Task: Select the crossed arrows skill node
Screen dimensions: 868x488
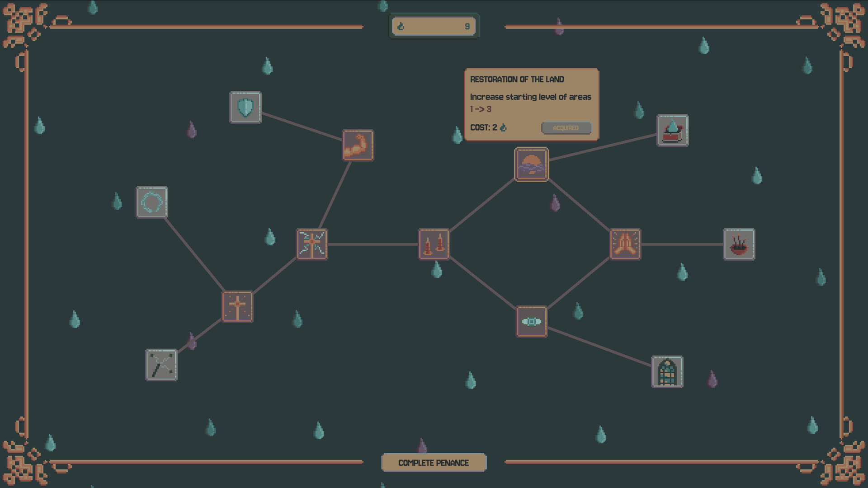Action: [161, 365]
